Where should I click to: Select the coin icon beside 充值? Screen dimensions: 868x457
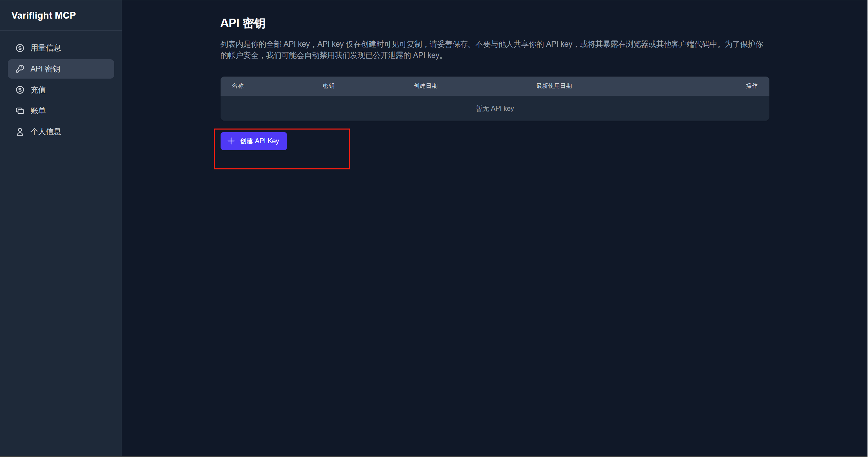coord(20,90)
